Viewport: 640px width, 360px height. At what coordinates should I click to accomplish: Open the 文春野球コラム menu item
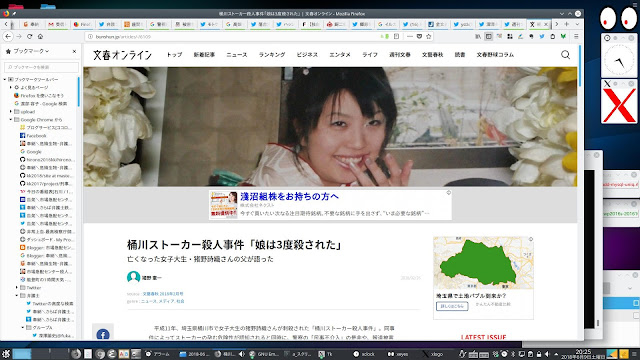[495, 54]
